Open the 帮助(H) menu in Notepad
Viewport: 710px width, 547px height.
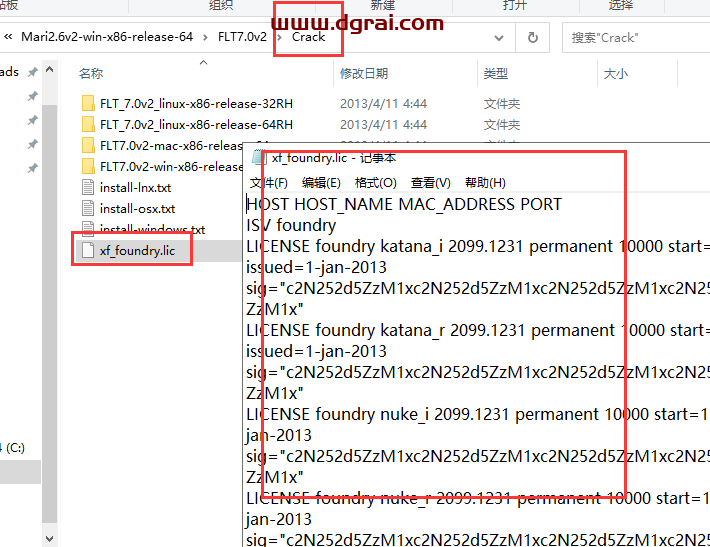[485, 183]
